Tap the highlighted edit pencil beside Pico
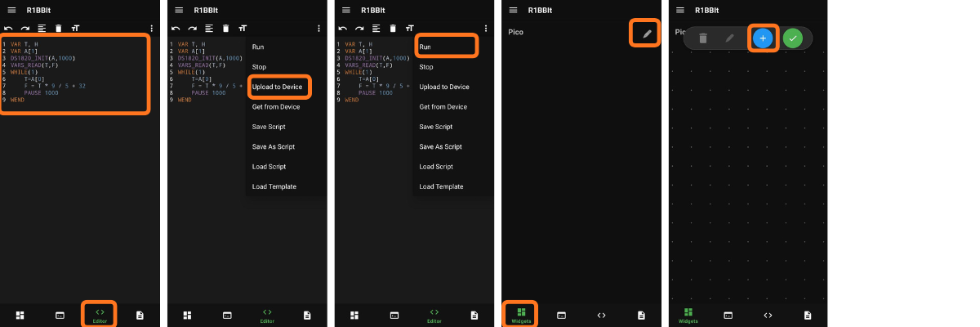Viewport: 980px width, 327px height. pyautogui.click(x=647, y=34)
